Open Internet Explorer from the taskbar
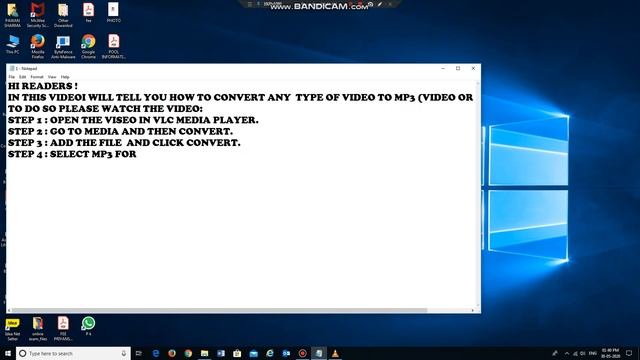Image resolution: width=640 pixels, height=360 pixels. 270,353
